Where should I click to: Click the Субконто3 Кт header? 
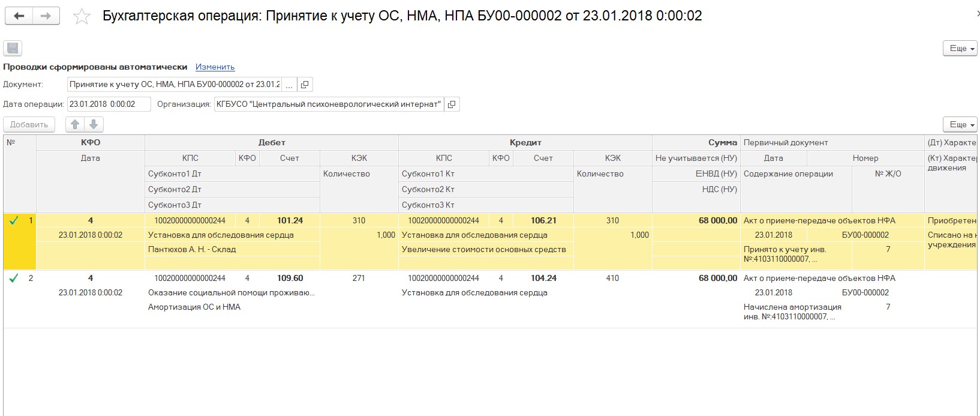coord(486,205)
